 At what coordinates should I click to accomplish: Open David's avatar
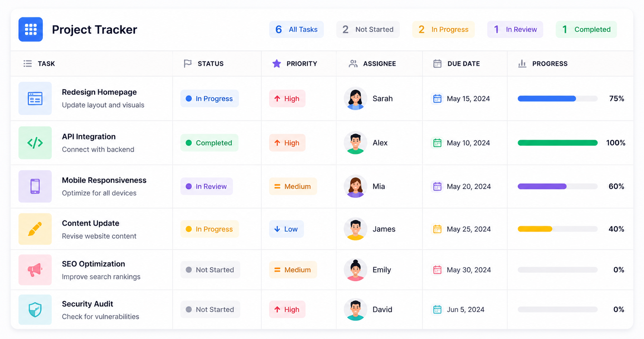click(355, 310)
